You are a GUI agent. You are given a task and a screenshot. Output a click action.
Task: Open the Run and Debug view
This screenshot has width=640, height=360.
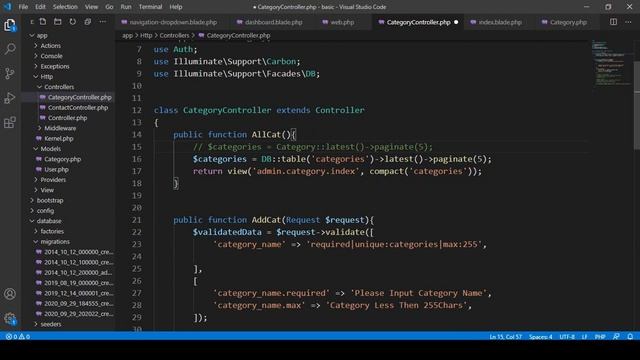[10, 98]
